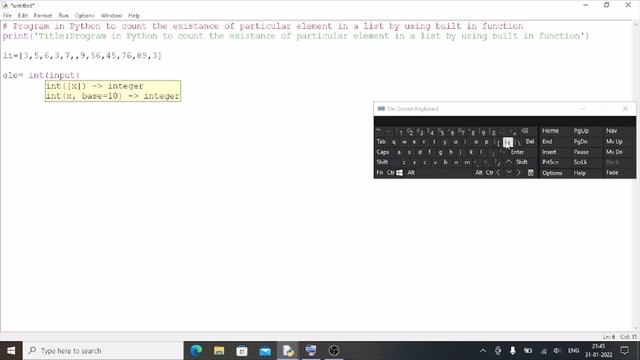Click the Enter key on keyboard
Image resolution: width=640 pixels, height=360 pixels.
517,152
